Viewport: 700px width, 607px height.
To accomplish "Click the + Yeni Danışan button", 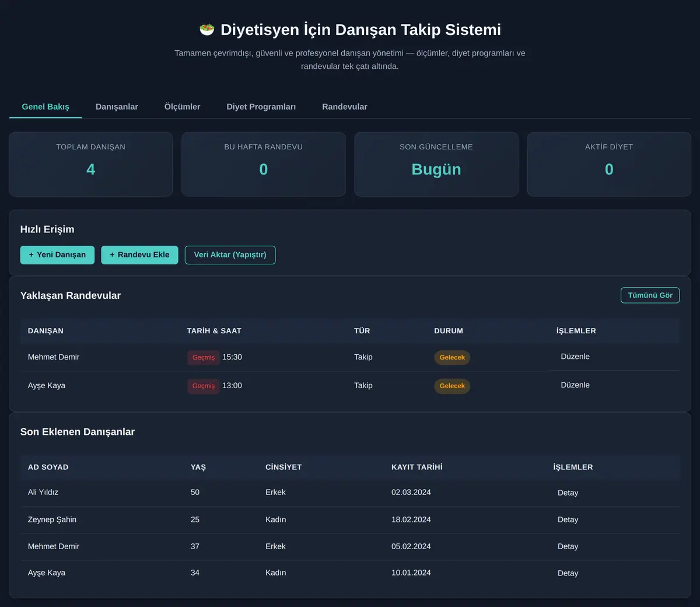I will (x=57, y=255).
